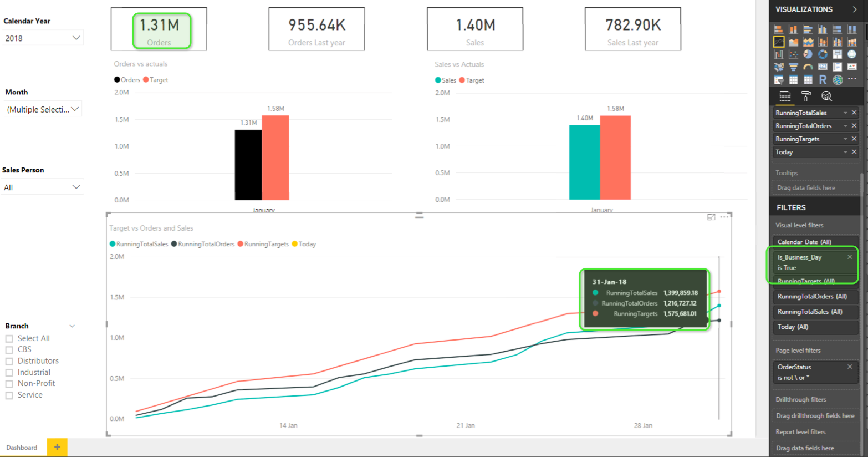The width and height of the screenshot is (868, 457).
Task: Tick the Select All branch checkbox
Action: click(x=9, y=339)
